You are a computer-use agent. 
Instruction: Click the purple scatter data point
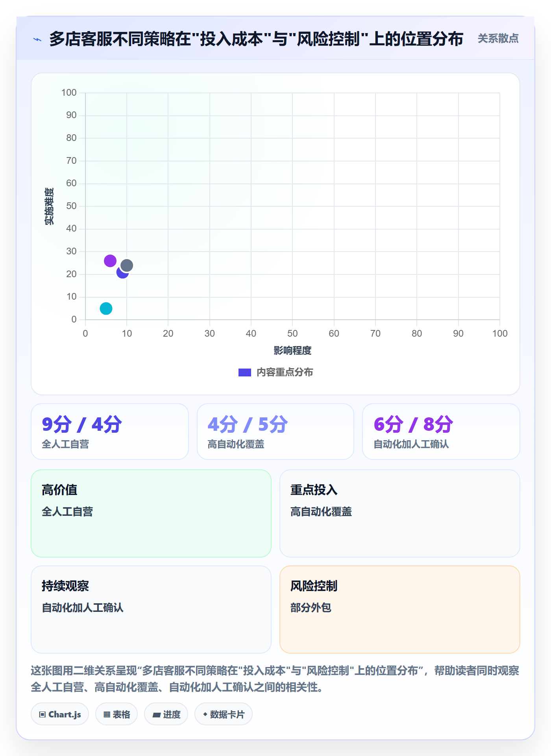pyautogui.click(x=110, y=261)
